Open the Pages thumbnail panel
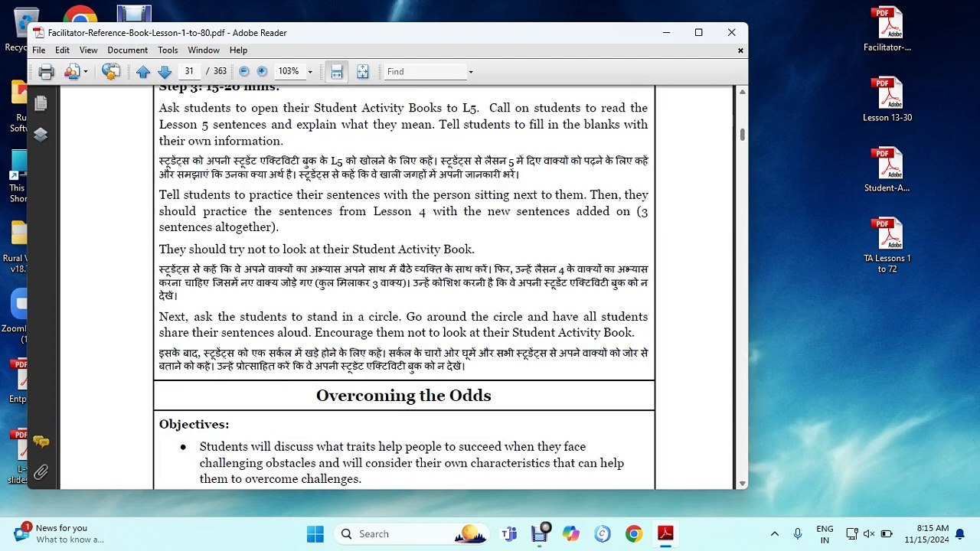Image resolution: width=980 pixels, height=551 pixels. point(41,103)
